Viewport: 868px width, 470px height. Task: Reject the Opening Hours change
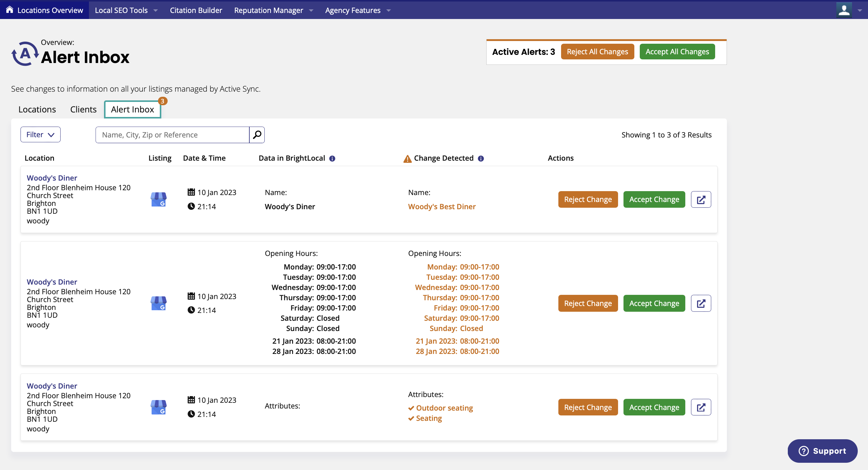(588, 303)
